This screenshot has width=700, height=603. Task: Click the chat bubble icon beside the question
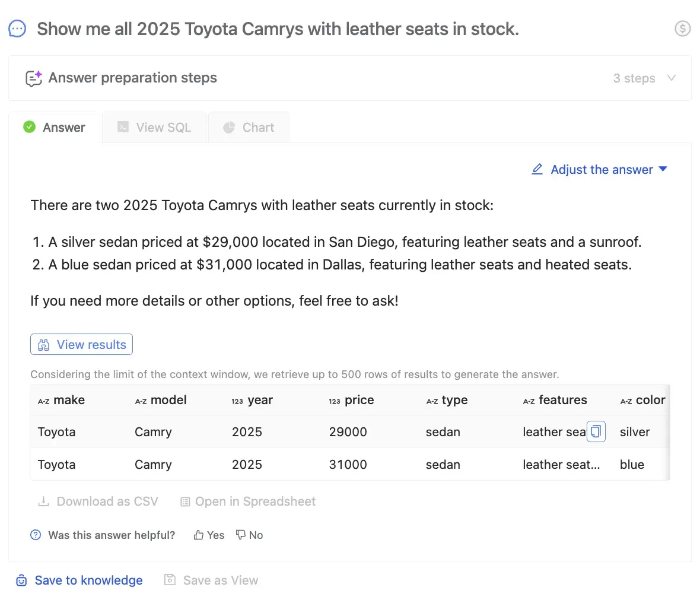[x=17, y=28]
